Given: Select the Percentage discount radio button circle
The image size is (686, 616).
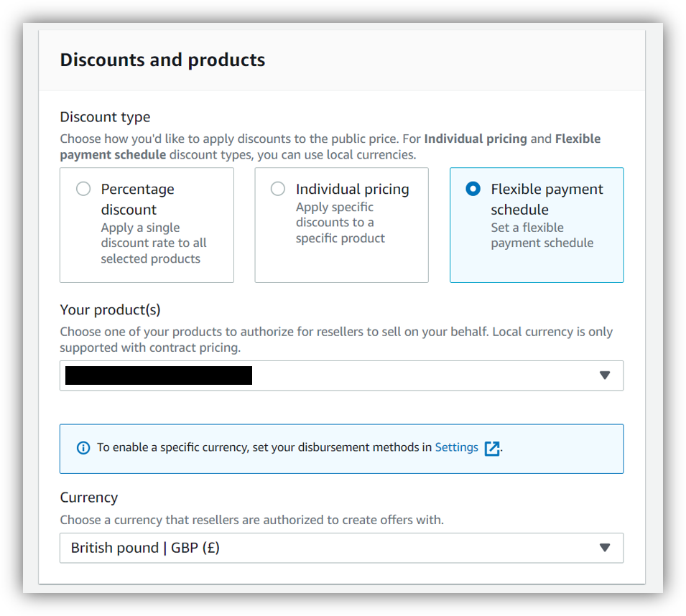Looking at the screenshot, I should click(x=83, y=189).
